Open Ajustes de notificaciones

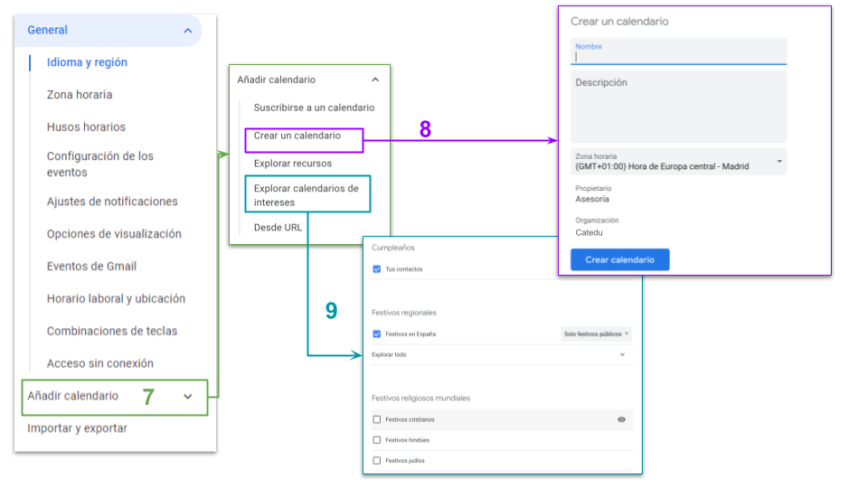tap(112, 202)
